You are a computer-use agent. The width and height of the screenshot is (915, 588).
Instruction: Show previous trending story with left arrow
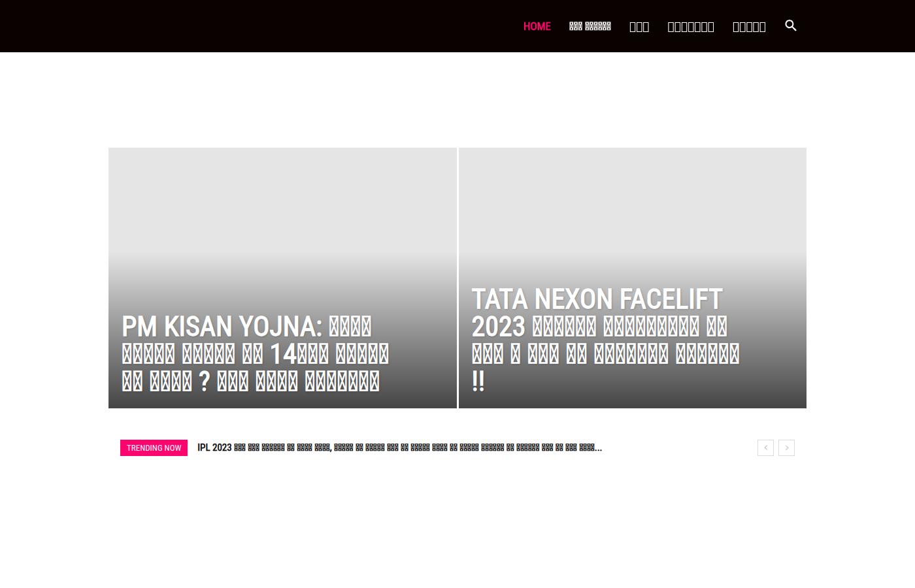[765, 448]
